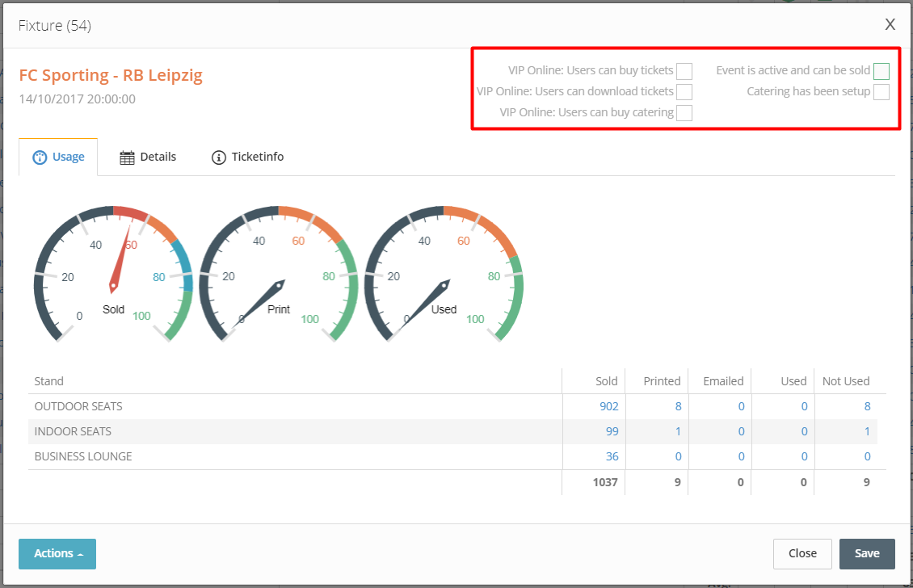Click the FC Sporting - RB Leipzig title
913x588 pixels.
click(x=111, y=75)
